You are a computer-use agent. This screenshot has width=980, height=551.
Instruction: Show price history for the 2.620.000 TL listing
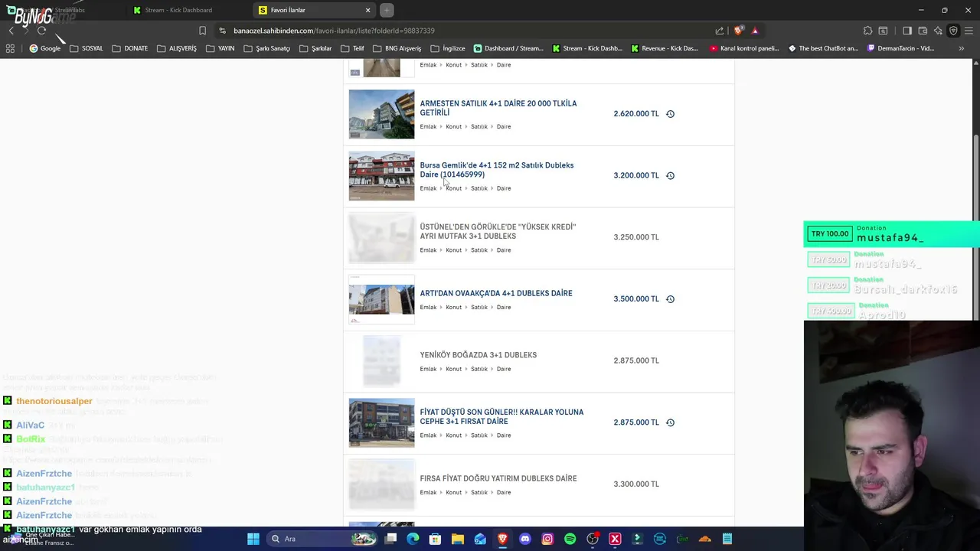tap(670, 113)
